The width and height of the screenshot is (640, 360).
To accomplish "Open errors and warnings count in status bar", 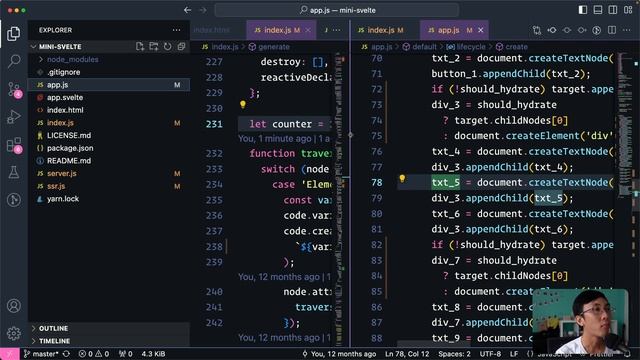I will point(94,354).
